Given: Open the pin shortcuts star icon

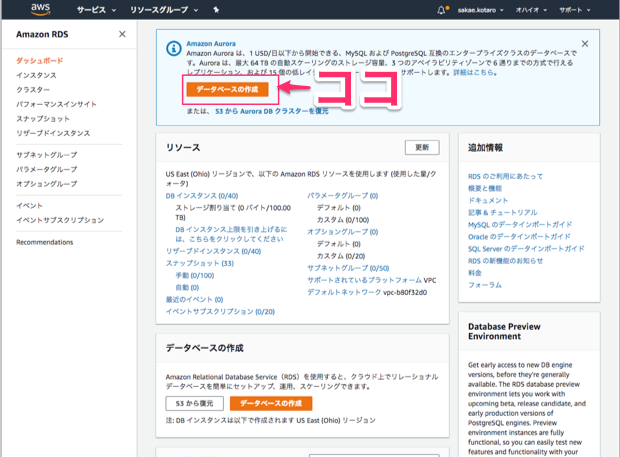Looking at the screenshot, I should coord(216,10).
